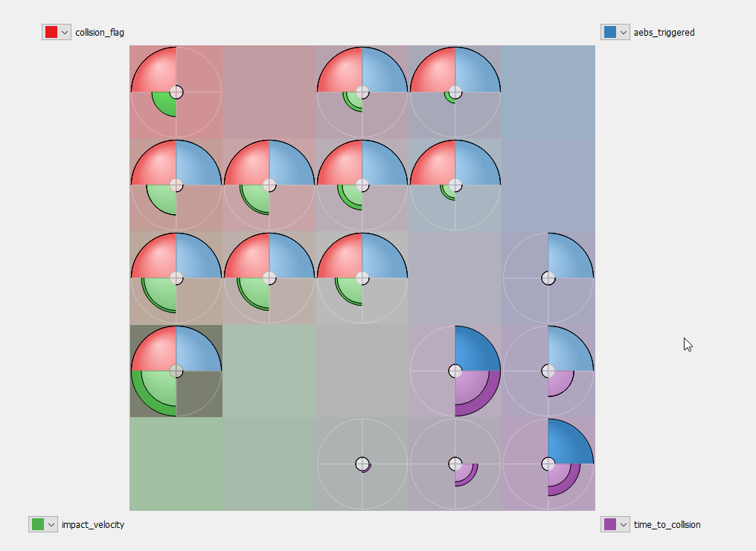Click the empty crosshair glyph near the bottom middle

362,463
